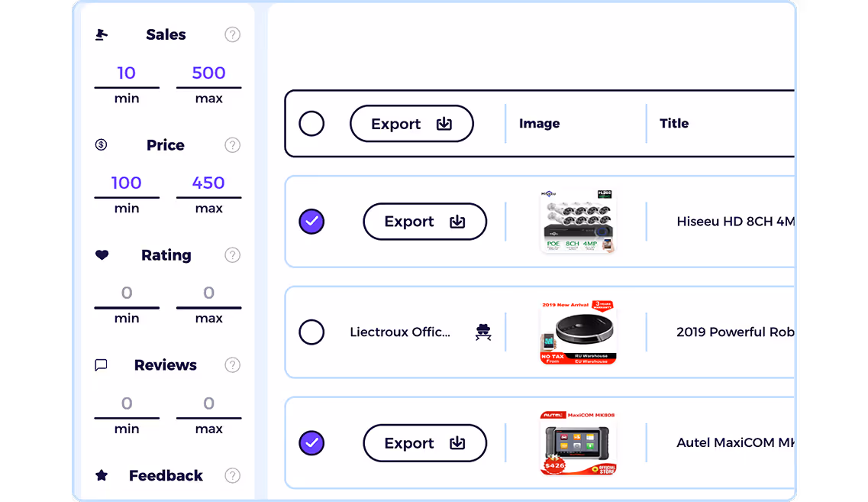This screenshot has width=868, height=502.
Task: Edit the Sales max value 500
Action: click(208, 73)
